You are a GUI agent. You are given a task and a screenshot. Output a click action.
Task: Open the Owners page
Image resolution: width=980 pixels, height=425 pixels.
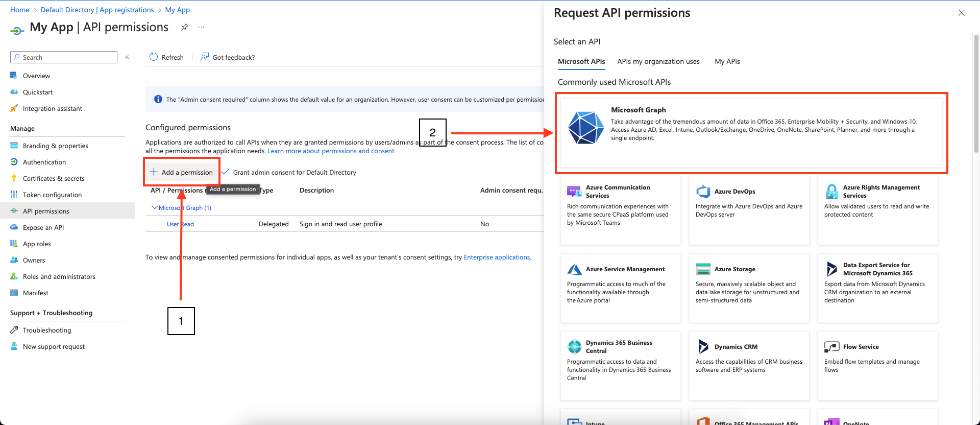34,260
